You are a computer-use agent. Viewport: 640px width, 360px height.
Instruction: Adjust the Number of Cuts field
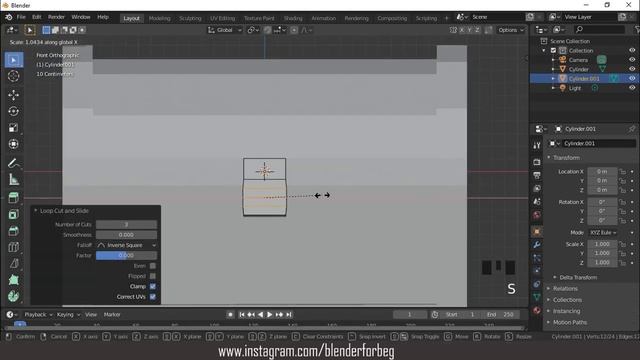click(x=126, y=224)
